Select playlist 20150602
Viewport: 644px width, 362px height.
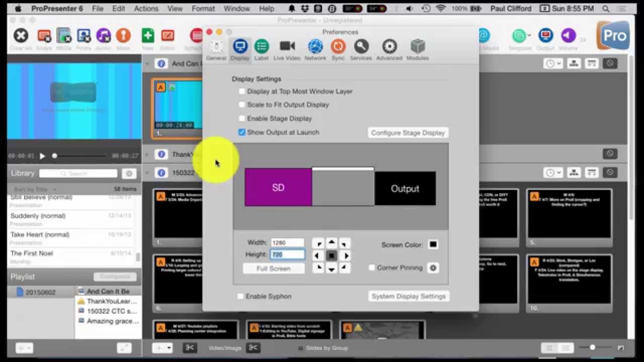(40, 292)
